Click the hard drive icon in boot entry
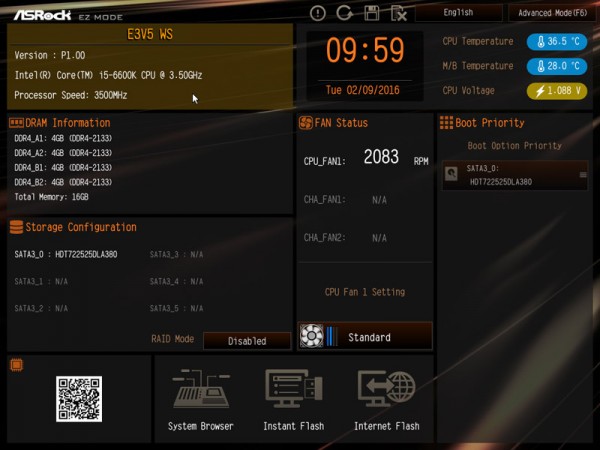600x450 pixels. pos(451,174)
